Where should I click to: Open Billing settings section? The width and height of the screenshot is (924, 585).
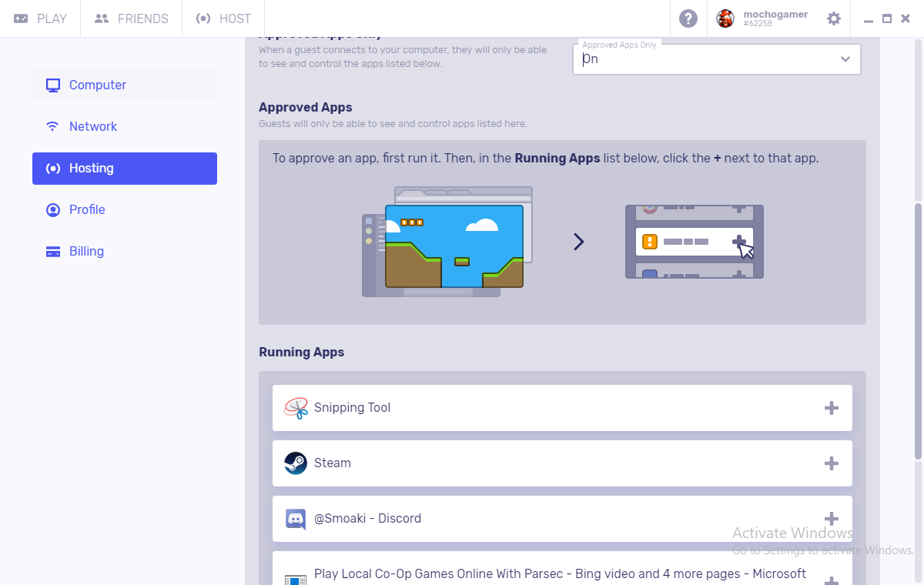point(125,252)
